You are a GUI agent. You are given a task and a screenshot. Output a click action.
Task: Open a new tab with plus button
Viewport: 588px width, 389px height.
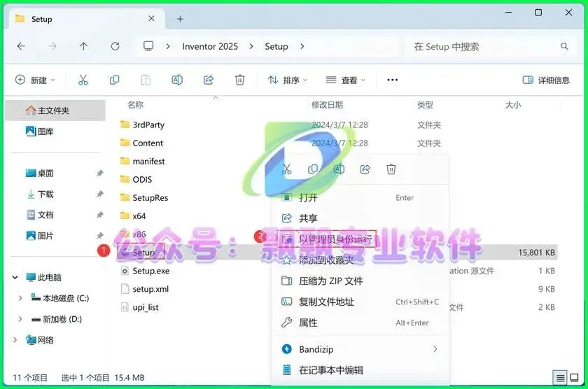180,19
